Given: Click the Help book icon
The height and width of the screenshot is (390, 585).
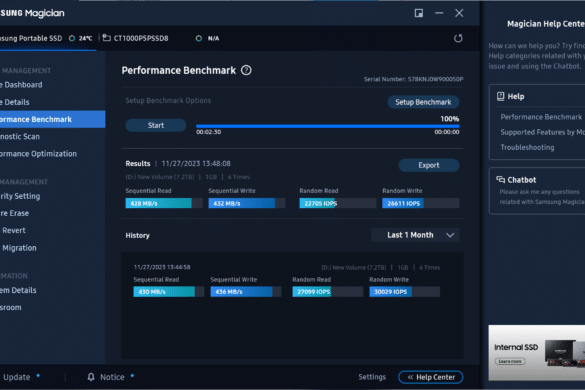Looking at the screenshot, I should (x=500, y=96).
